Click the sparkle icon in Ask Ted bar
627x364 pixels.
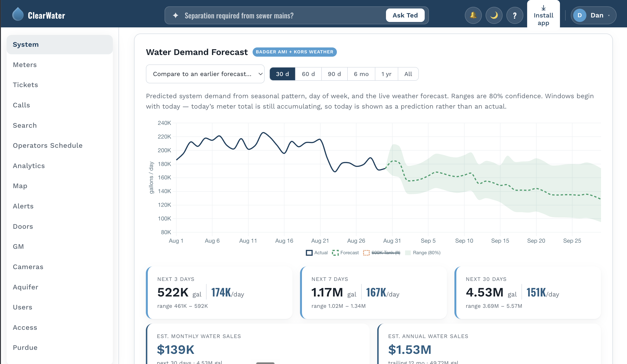pos(175,15)
